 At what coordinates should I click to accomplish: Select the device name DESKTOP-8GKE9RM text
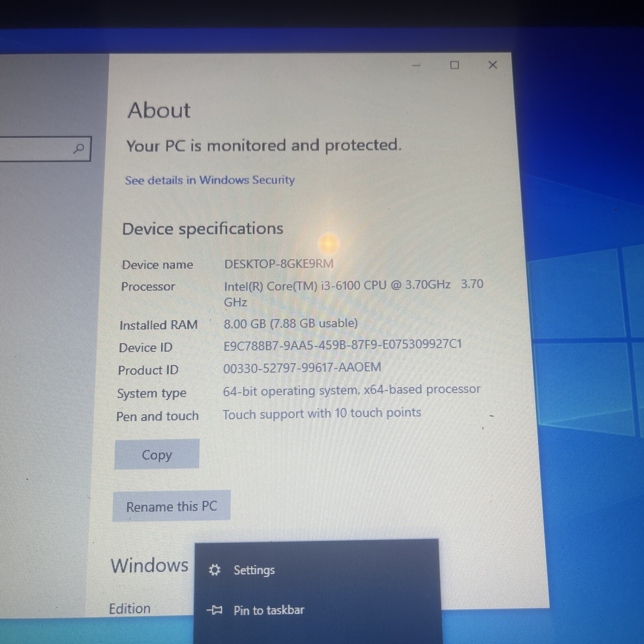[279, 264]
